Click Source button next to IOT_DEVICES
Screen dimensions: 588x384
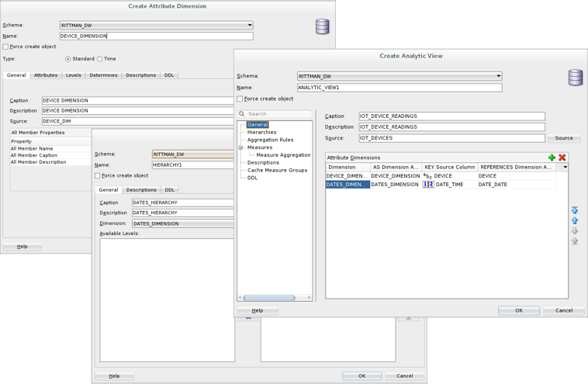click(x=564, y=138)
